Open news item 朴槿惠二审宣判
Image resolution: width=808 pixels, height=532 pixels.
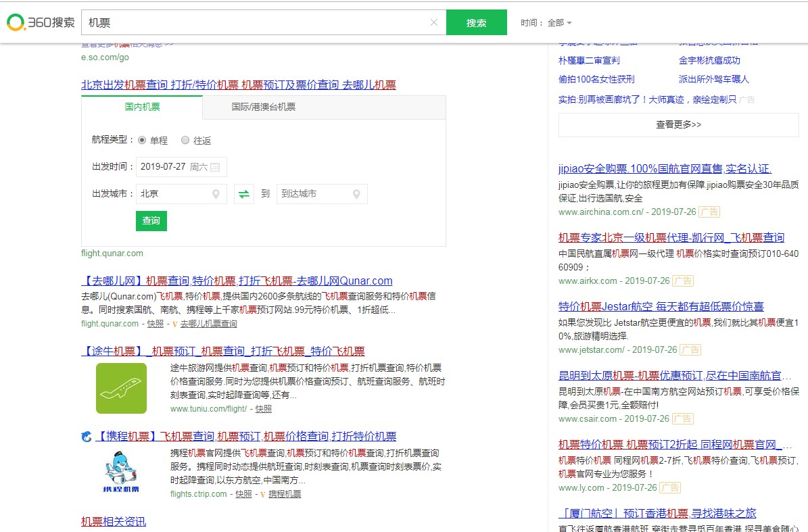pos(589,61)
